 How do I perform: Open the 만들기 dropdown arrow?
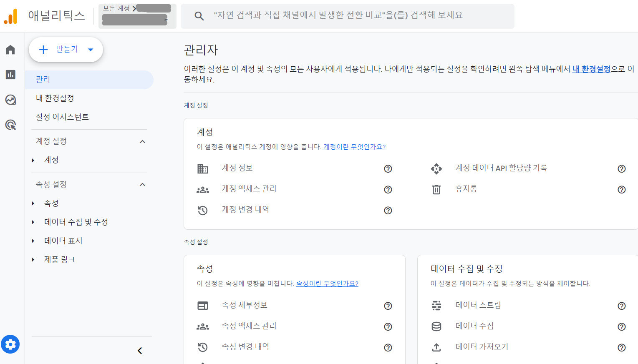[x=91, y=49]
